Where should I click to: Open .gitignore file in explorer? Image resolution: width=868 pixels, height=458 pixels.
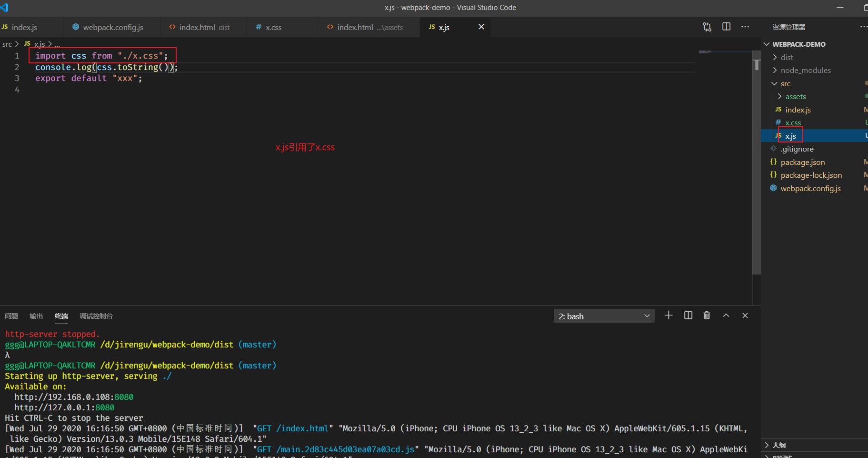[797, 149]
